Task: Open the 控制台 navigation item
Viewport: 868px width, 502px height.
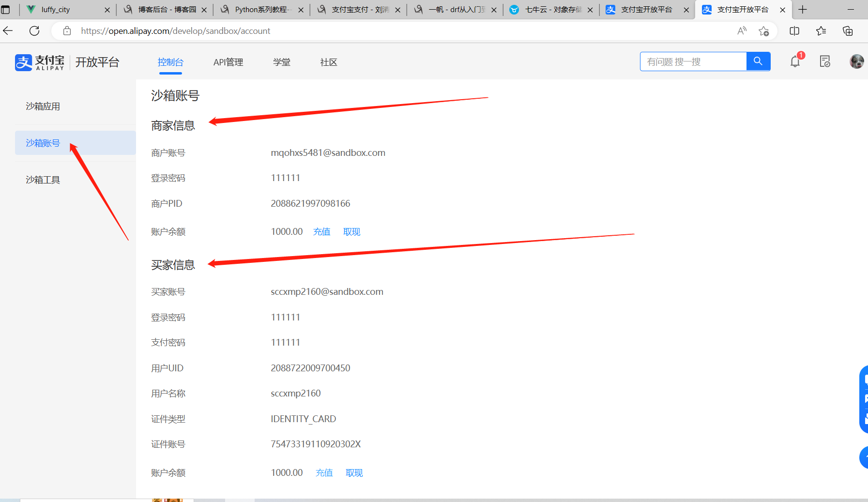Action: tap(170, 62)
